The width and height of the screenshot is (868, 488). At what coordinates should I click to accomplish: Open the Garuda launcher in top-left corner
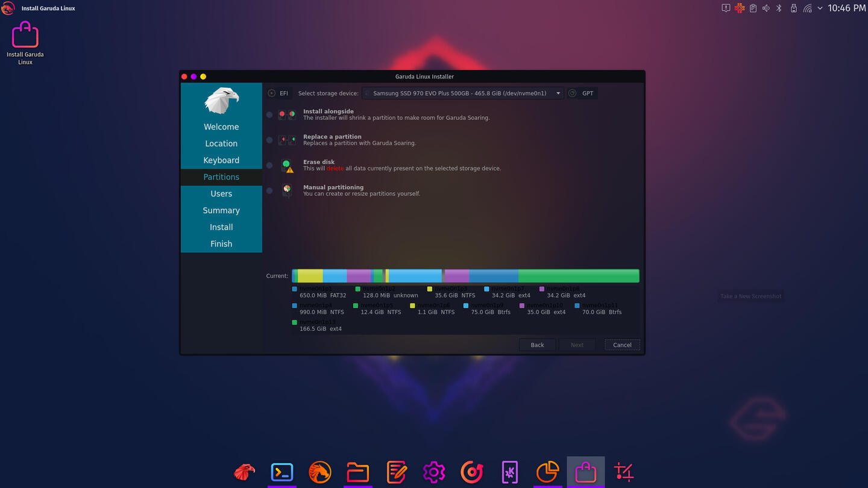(8, 8)
